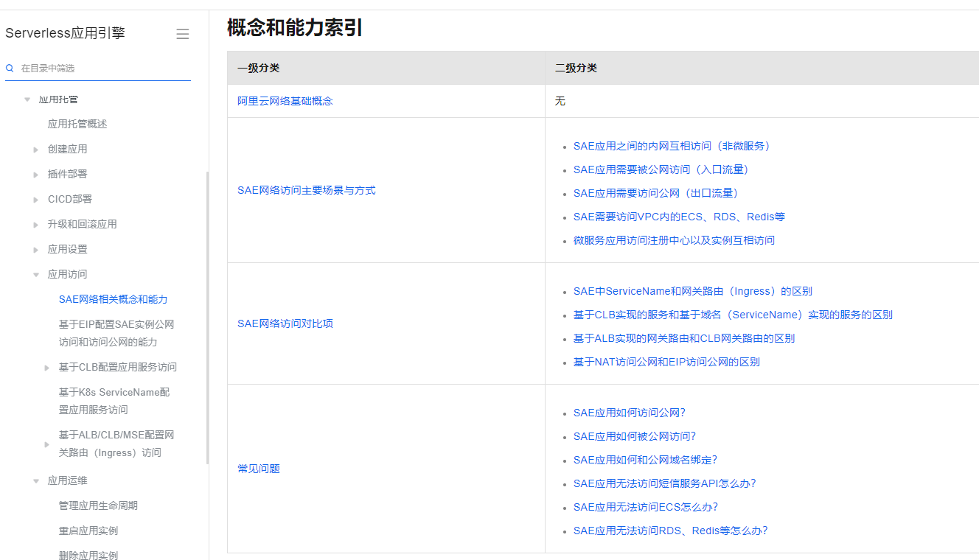The height and width of the screenshot is (560, 979).
Task: Open 应用托管概述 in the sidebar
Action: tap(77, 124)
